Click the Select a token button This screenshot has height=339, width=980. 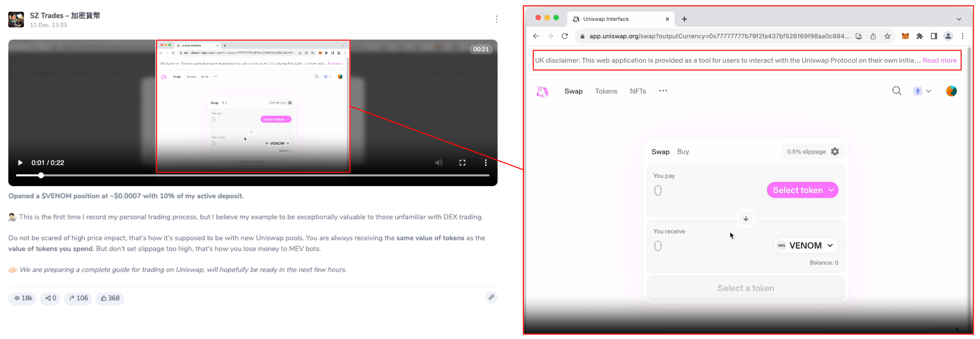click(x=746, y=288)
